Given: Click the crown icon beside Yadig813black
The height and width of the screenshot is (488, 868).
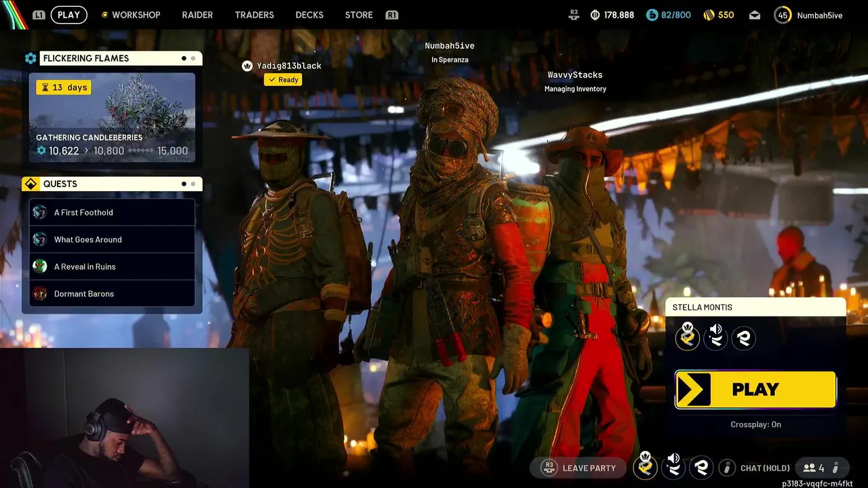Looking at the screenshot, I should 247,66.
